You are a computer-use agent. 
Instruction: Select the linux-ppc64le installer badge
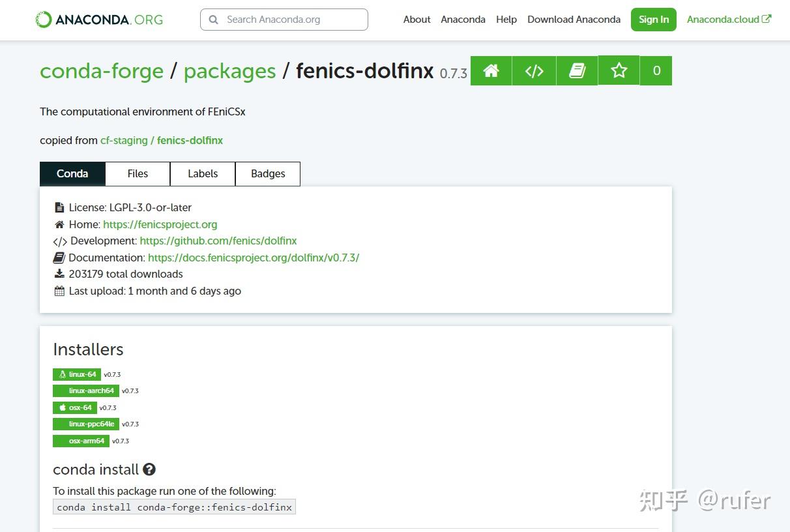click(85, 424)
